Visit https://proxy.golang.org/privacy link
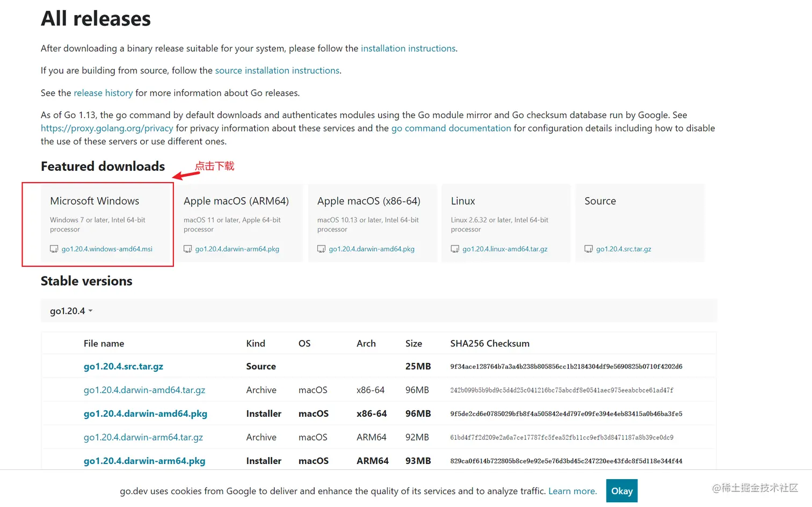This screenshot has width=812, height=507. coord(107,128)
